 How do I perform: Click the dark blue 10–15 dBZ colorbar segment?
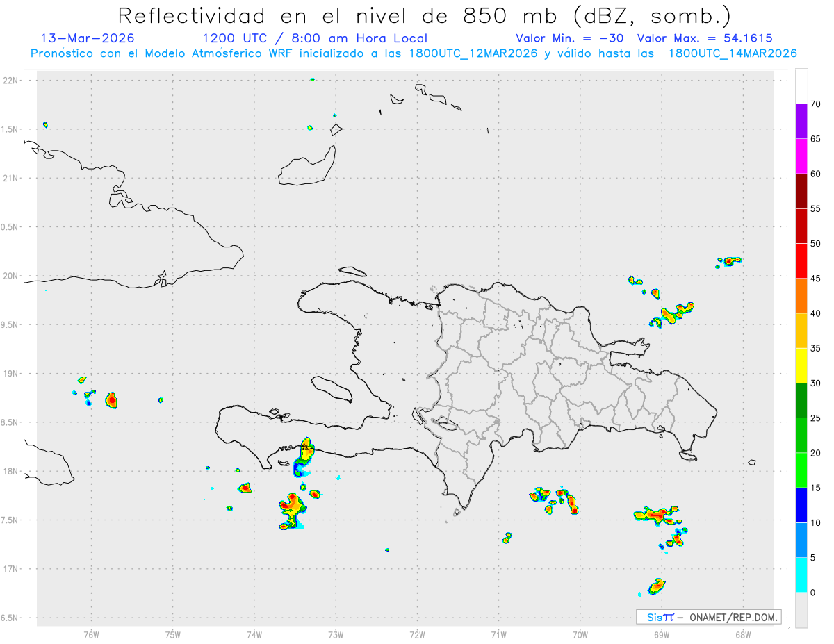coord(801,505)
